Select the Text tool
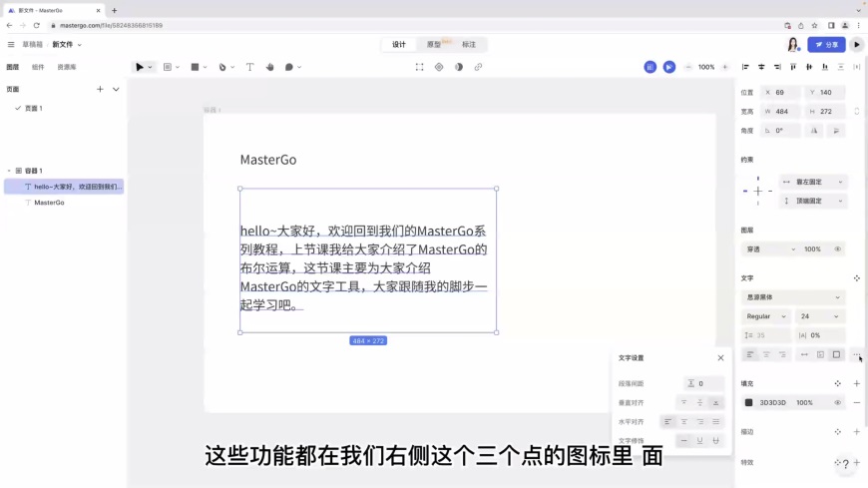Viewport: 868px width, 488px height. tap(249, 67)
